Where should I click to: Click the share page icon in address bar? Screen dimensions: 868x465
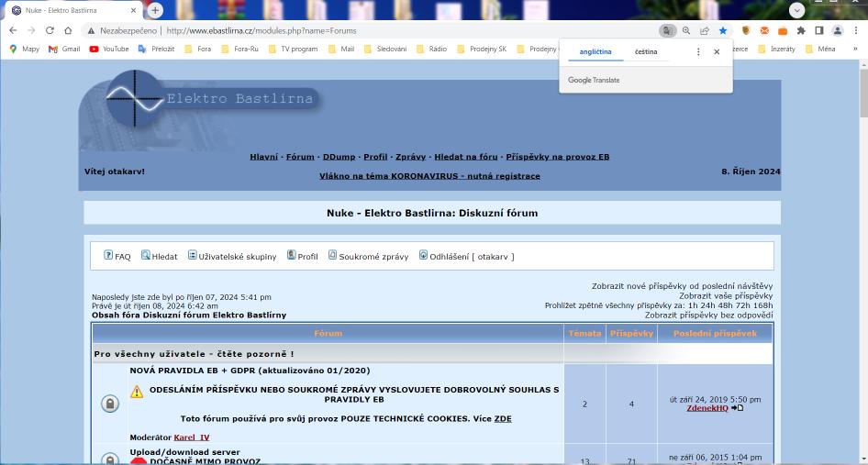[x=705, y=30]
